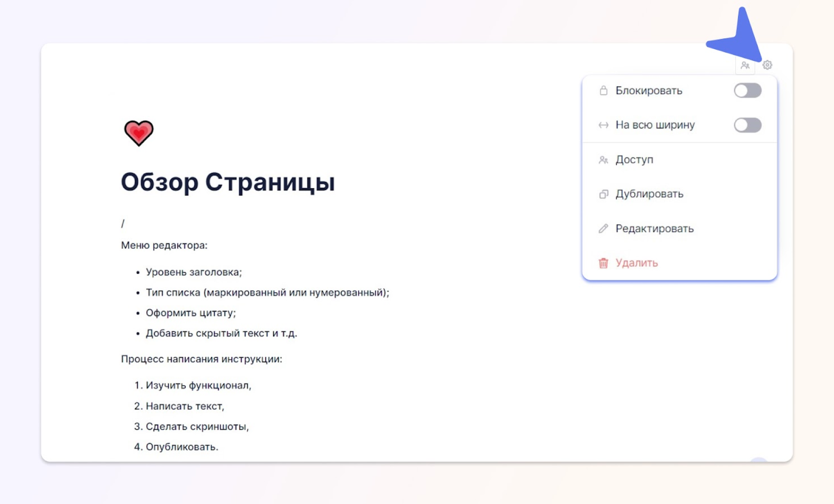Click the list item Опубликовать
Image resolution: width=834 pixels, height=504 pixels.
pyautogui.click(x=176, y=446)
